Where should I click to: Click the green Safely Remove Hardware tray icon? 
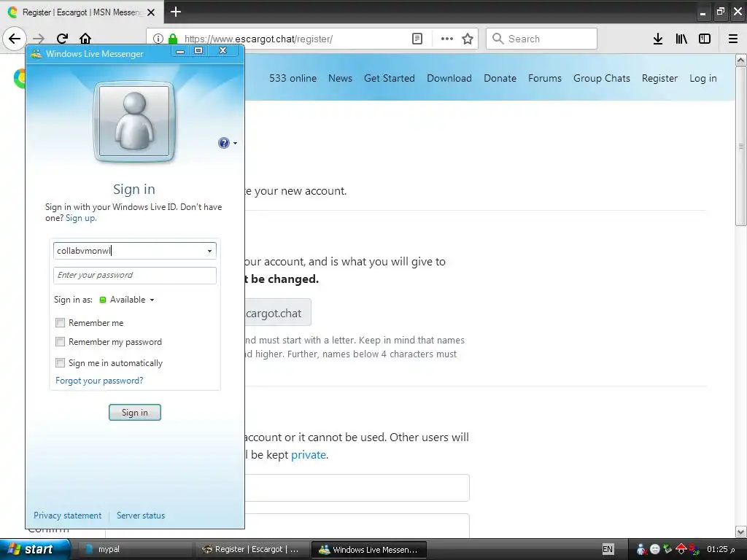(668, 549)
